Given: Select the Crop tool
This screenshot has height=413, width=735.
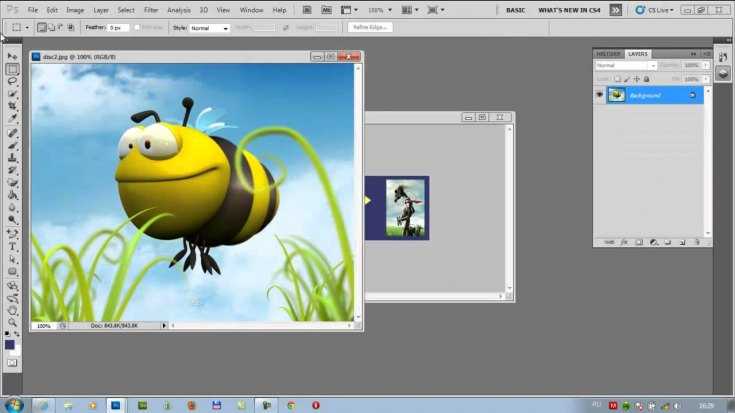Looking at the screenshot, I should [12, 106].
